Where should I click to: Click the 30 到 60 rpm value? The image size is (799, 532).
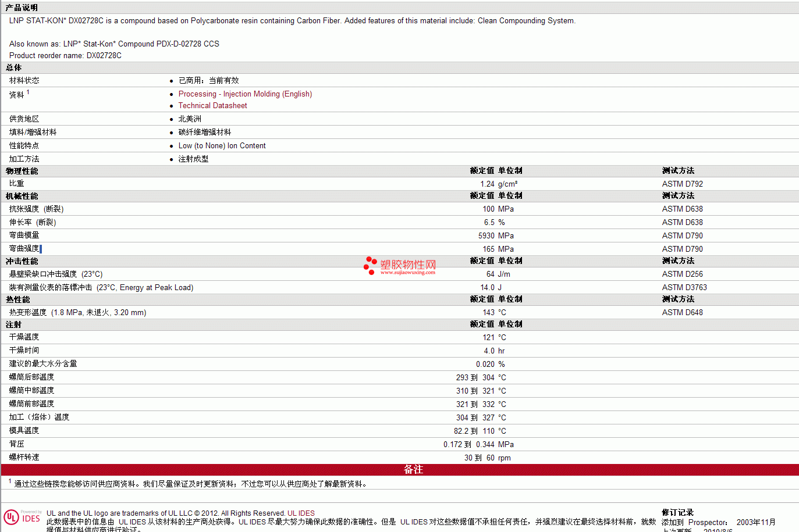click(x=488, y=458)
